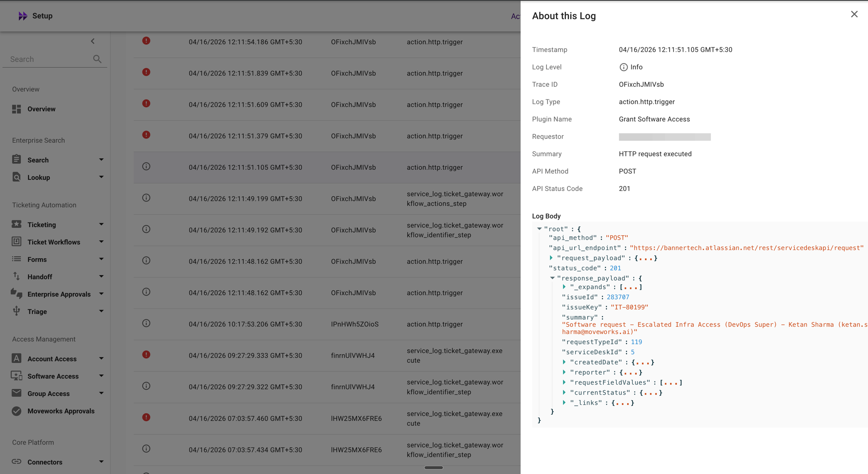Select the Account Access icon
Image resolution: width=868 pixels, height=474 pixels.
pyautogui.click(x=16, y=359)
